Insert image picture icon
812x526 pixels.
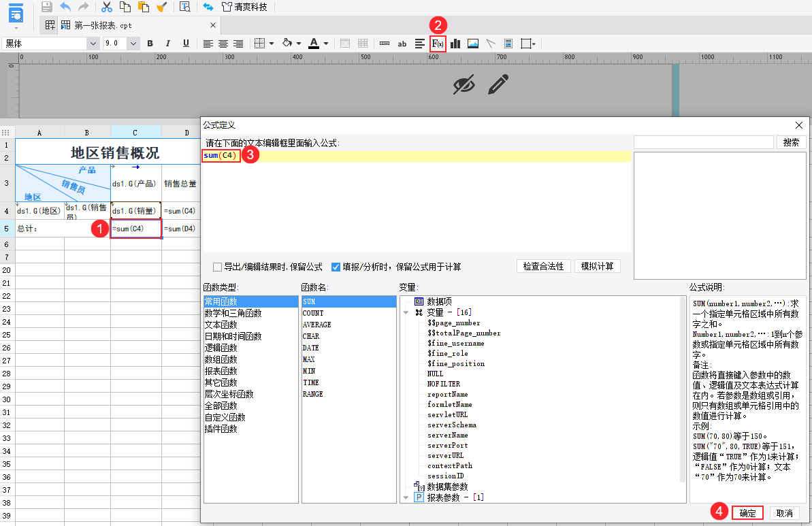[473, 44]
